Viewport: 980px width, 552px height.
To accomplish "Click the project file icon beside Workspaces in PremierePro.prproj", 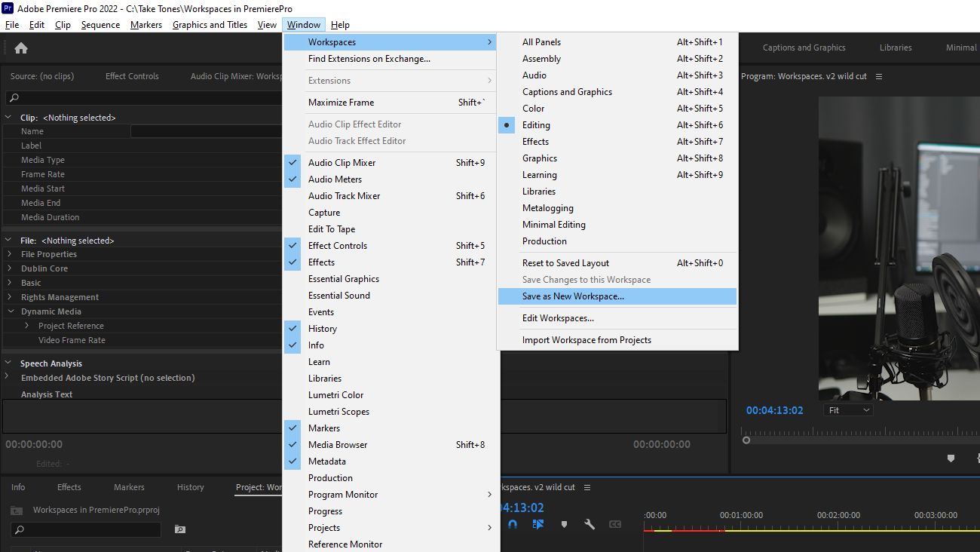I will [x=16, y=511].
